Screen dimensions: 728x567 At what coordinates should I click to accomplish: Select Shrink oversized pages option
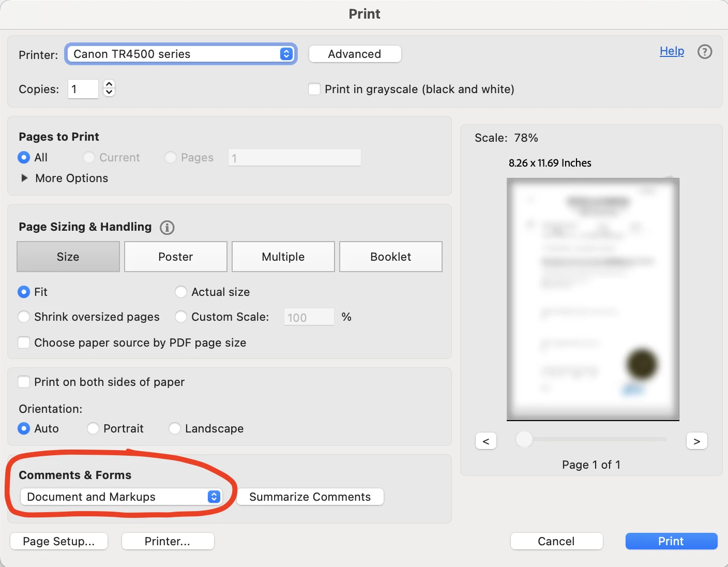[24, 317]
